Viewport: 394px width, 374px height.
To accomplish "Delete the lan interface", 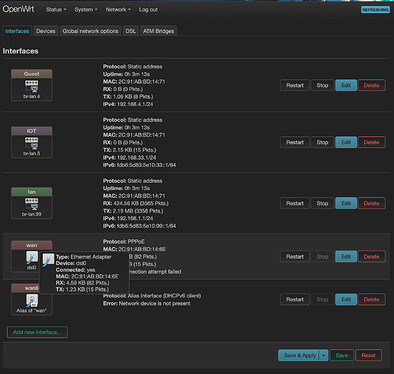I will coord(372,203).
